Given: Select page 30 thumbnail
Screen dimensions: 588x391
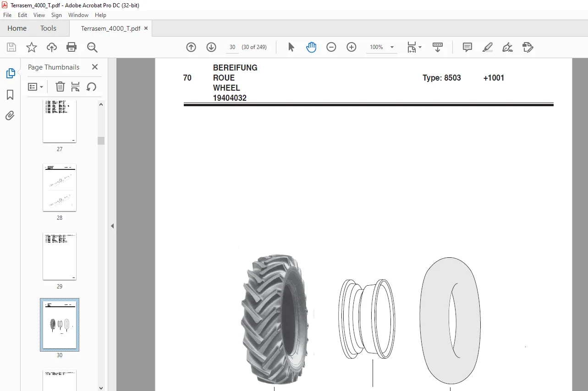Looking at the screenshot, I should (60, 325).
